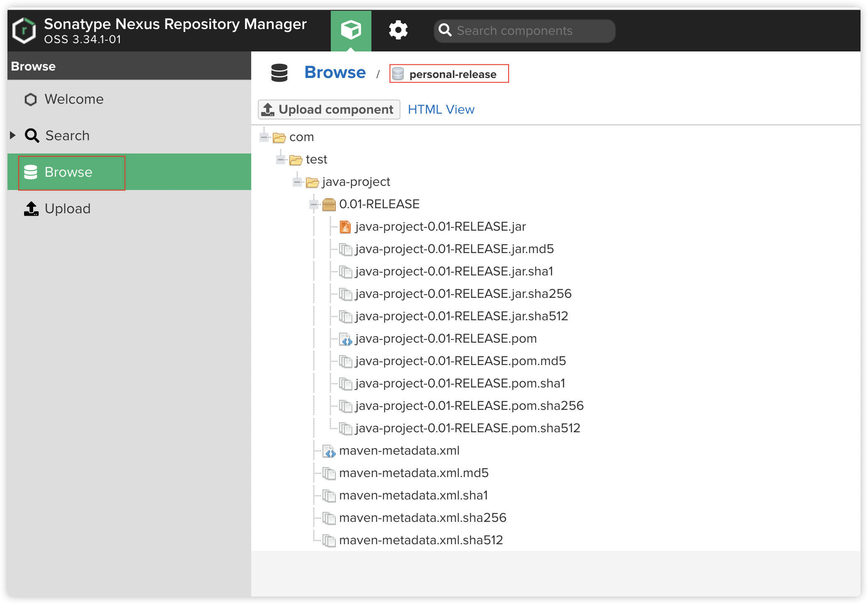Click the Upload component button

[329, 110]
